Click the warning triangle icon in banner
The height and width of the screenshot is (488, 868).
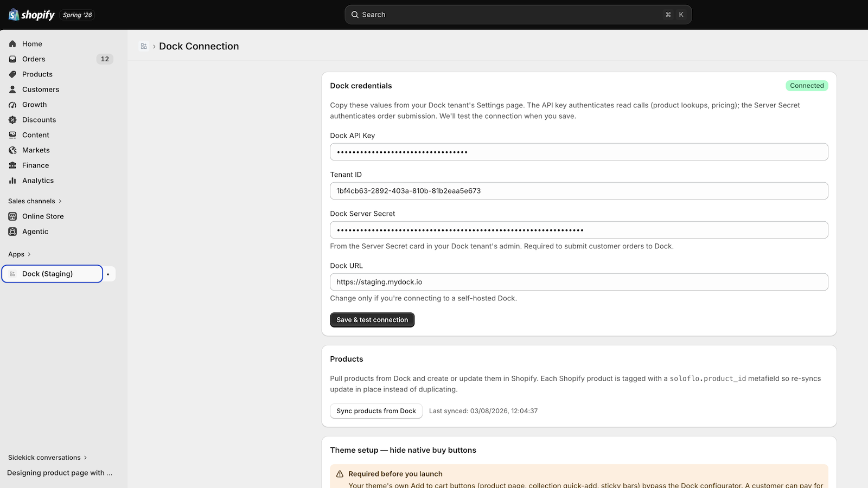click(340, 474)
